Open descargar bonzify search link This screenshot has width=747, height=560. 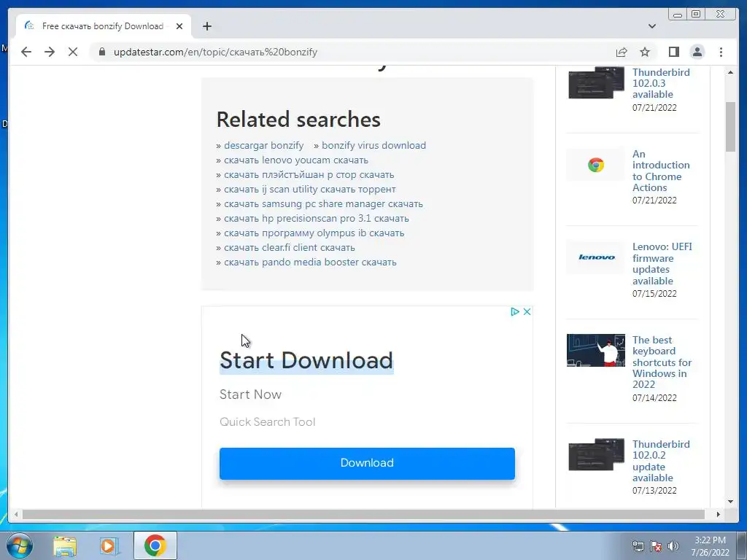(263, 145)
